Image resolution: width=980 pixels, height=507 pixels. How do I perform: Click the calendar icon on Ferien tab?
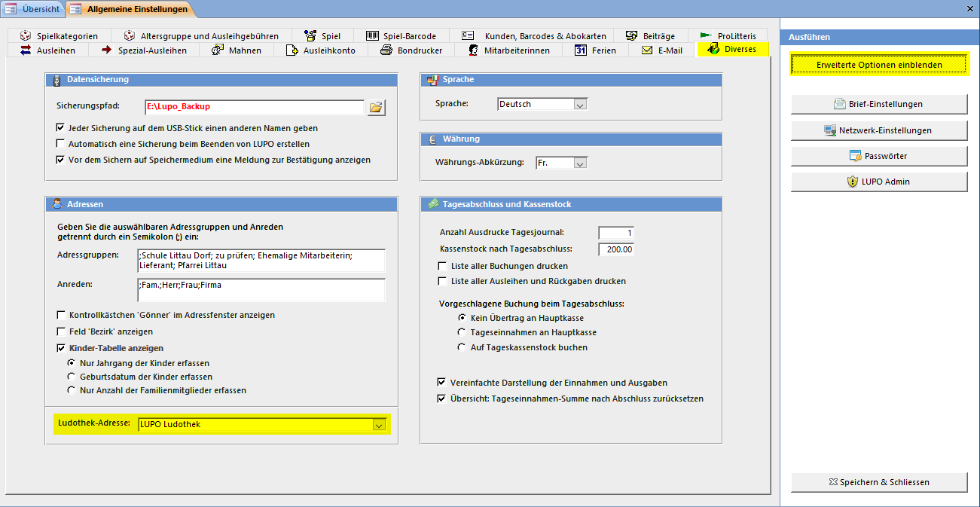tap(580, 50)
